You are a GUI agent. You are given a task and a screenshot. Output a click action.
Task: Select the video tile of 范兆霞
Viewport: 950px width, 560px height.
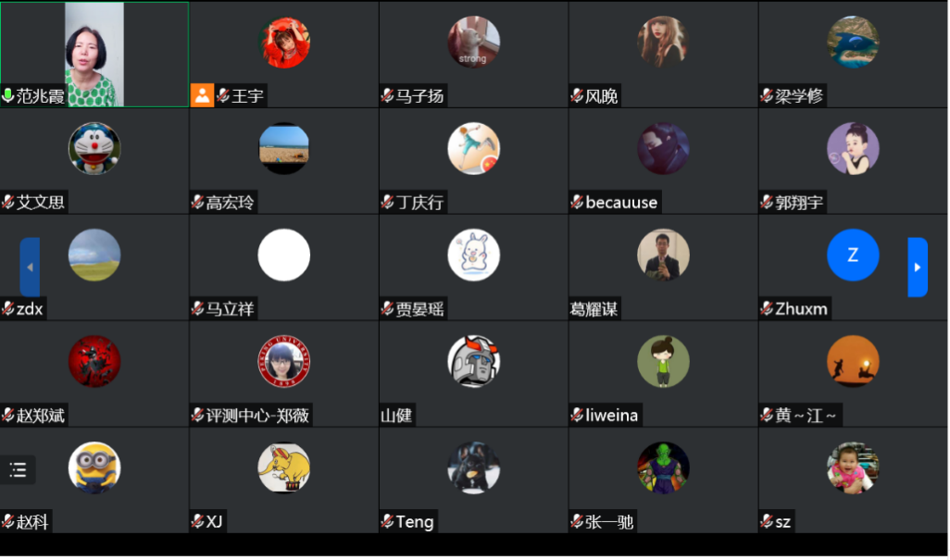click(x=94, y=55)
